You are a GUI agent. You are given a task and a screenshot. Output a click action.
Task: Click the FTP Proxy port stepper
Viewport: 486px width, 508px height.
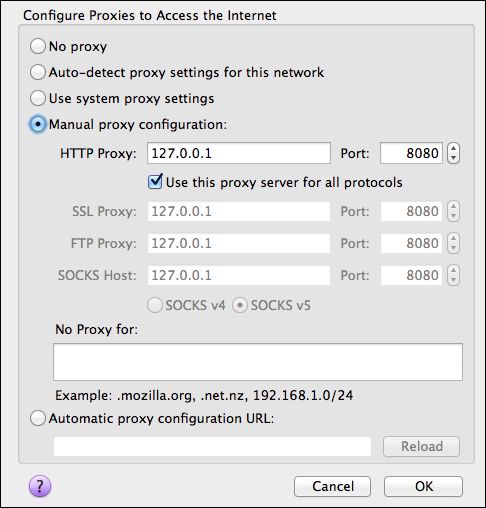click(453, 243)
